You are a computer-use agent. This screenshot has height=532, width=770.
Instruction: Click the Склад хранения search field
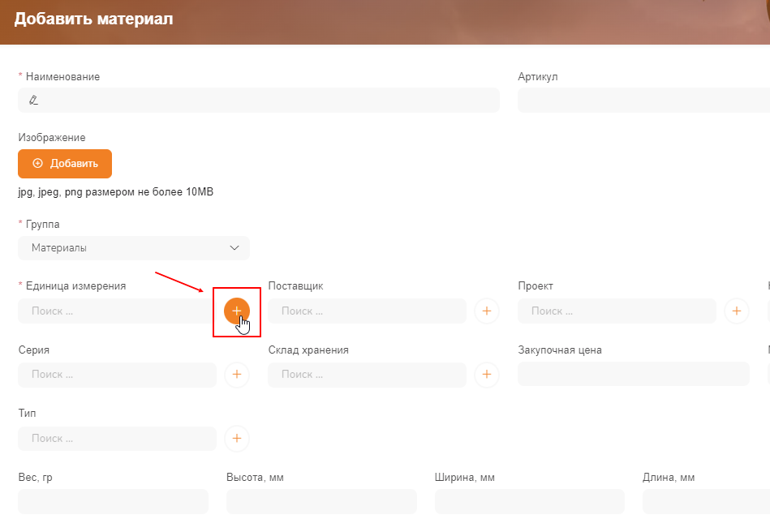367,375
